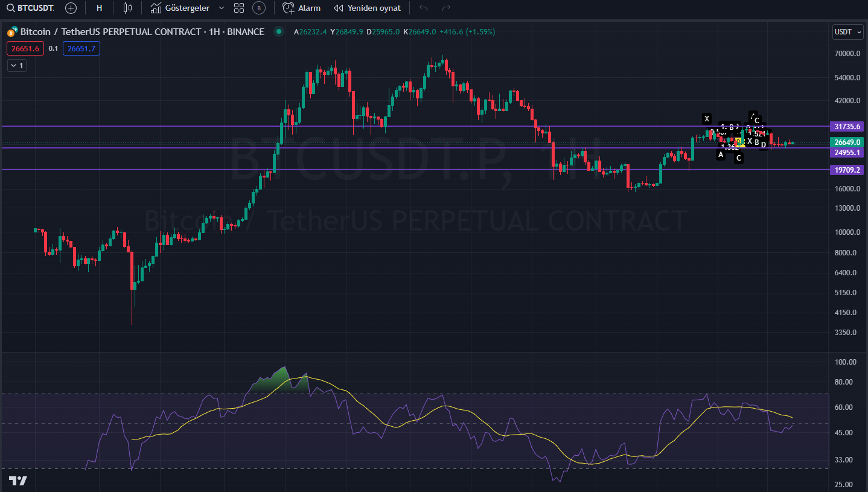Select the 19709.2 horizontal line price label
The width and height of the screenshot is (868, 492).
coord(847,170)
